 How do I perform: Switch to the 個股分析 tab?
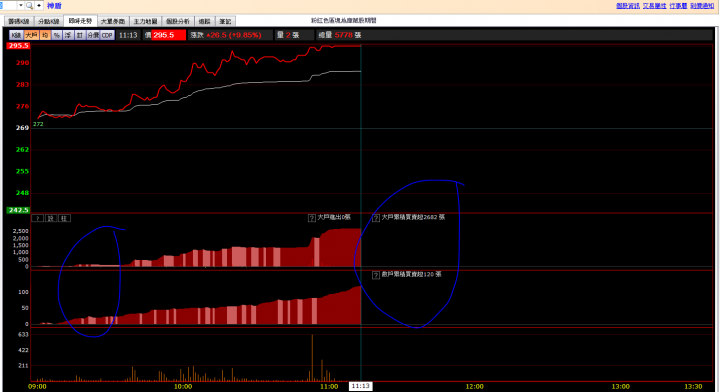(178, 22)
